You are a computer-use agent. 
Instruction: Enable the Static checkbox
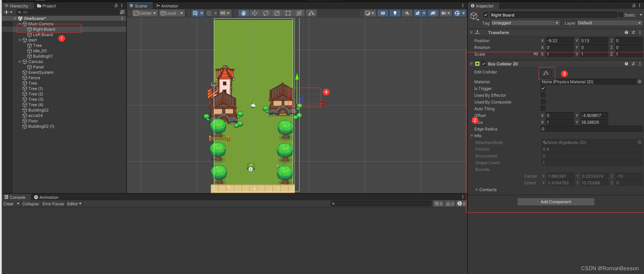click(x=621, y=15)
